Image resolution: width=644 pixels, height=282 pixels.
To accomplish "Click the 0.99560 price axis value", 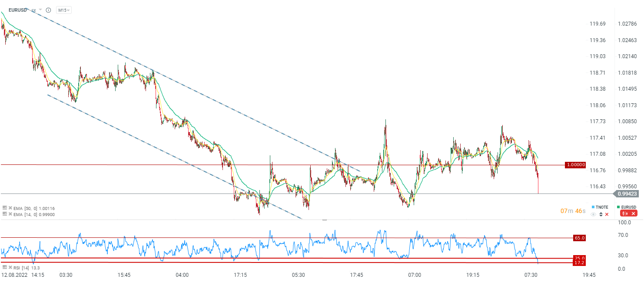I will point(627,187).
